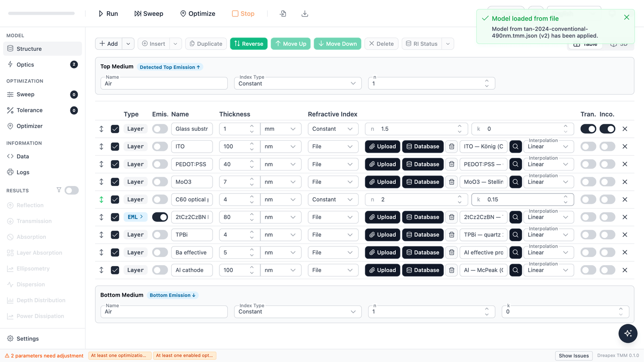This screenshot has width=644, height=362.
Task: Open the Insert button dropdown arrow
Action: pyautogui.click(x=175, y=44)
